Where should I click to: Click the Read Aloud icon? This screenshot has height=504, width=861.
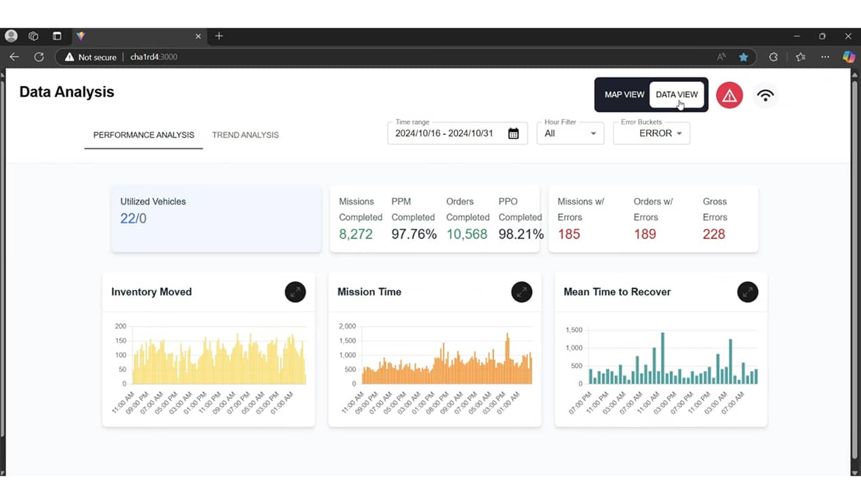point(720,58)
